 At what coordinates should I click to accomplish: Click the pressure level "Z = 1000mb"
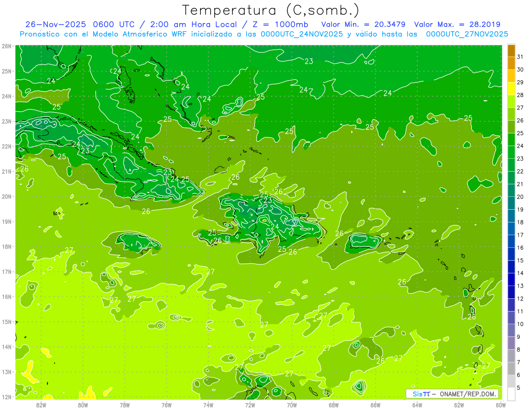pyautogui.click(x=280, y=24)
